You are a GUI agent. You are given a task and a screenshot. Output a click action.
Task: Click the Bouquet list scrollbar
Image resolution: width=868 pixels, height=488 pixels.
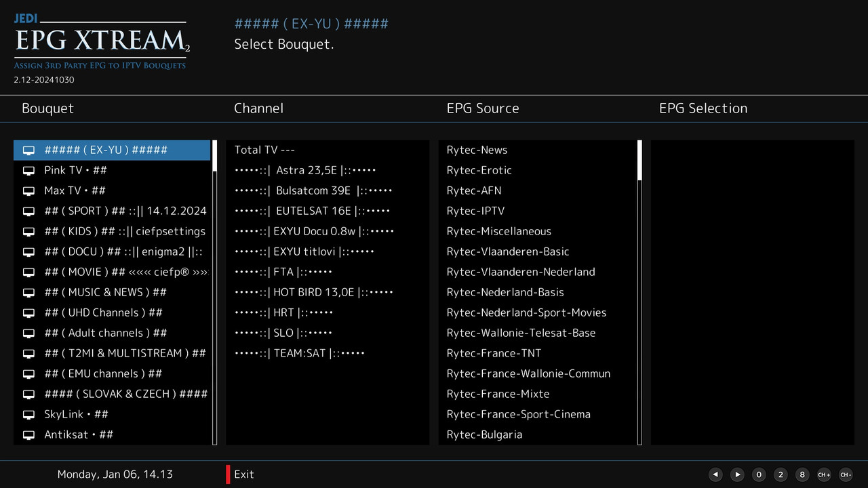[x=215, y=293]
